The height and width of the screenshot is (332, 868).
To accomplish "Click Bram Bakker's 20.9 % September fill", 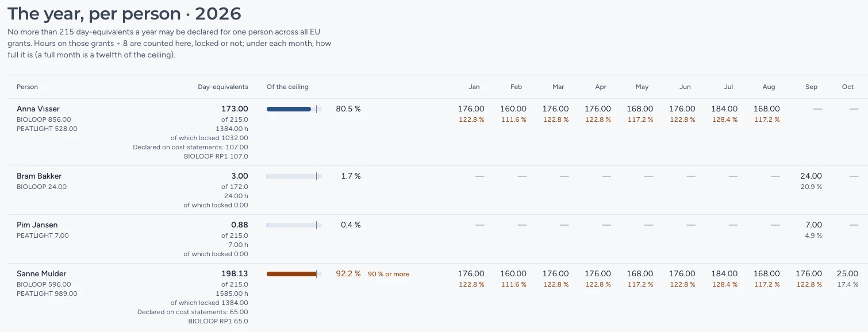I will point(811,187).
